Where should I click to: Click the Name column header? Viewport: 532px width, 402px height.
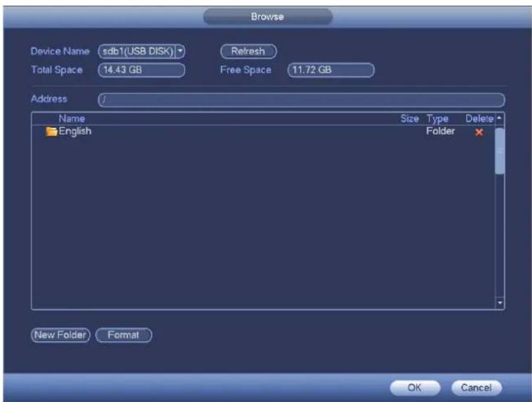coord(72,118)
